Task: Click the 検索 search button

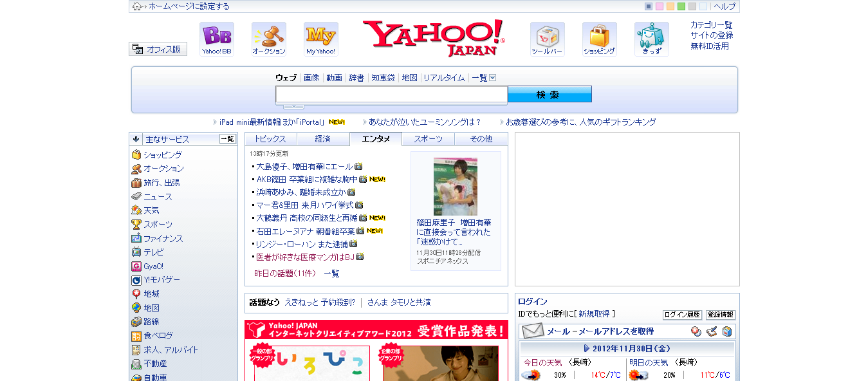Action: pyautogui.click(x=549, y=94)
